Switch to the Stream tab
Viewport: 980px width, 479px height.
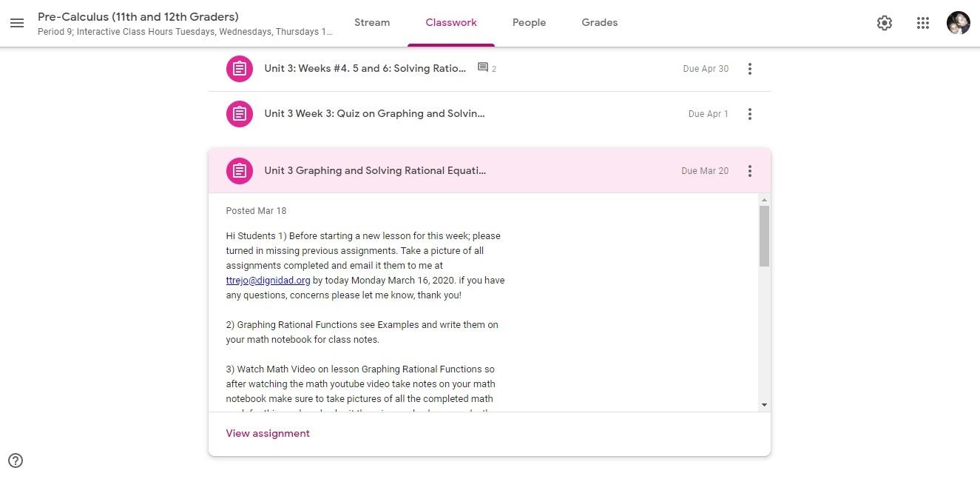click(371, 23)
